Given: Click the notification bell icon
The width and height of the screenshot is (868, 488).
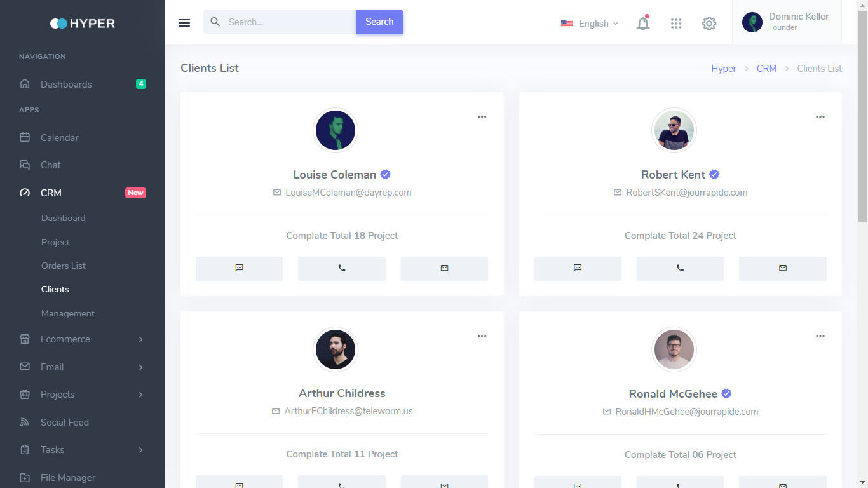Looking at the screenshot, I should [x=643, y=24].
